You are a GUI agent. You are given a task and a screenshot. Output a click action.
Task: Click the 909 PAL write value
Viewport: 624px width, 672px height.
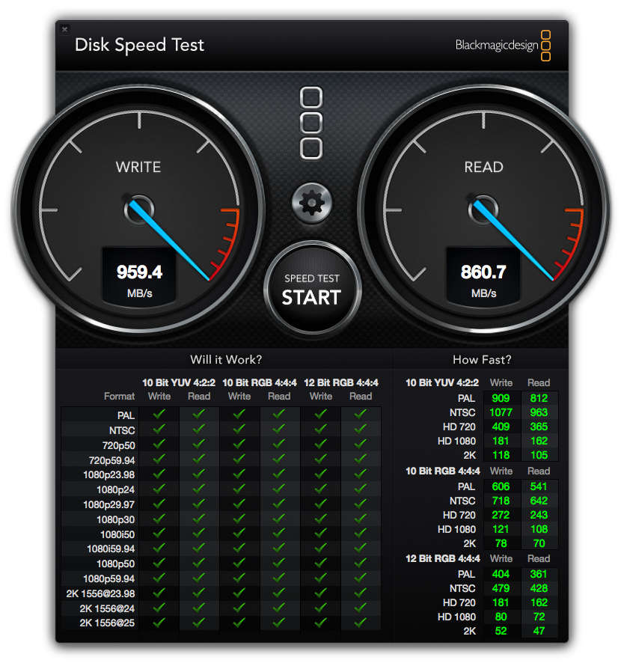(x=501, y=399)
